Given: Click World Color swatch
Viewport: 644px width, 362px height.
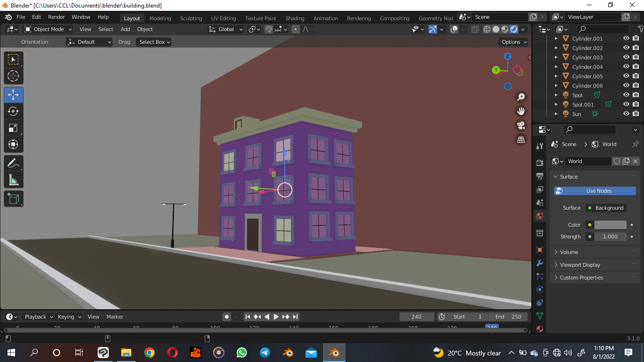Looking at the screenshot, I should click(610, 225).
